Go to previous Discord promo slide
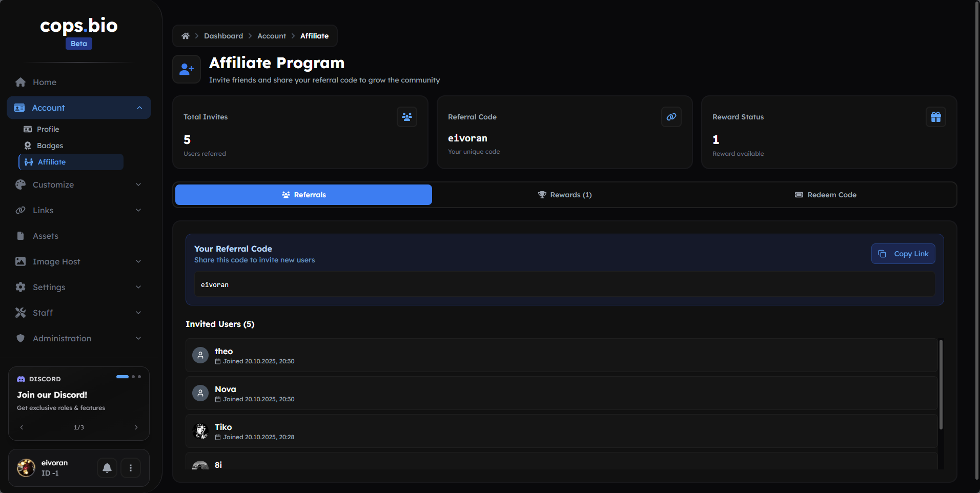980x493 pixels. coord(22,427)
